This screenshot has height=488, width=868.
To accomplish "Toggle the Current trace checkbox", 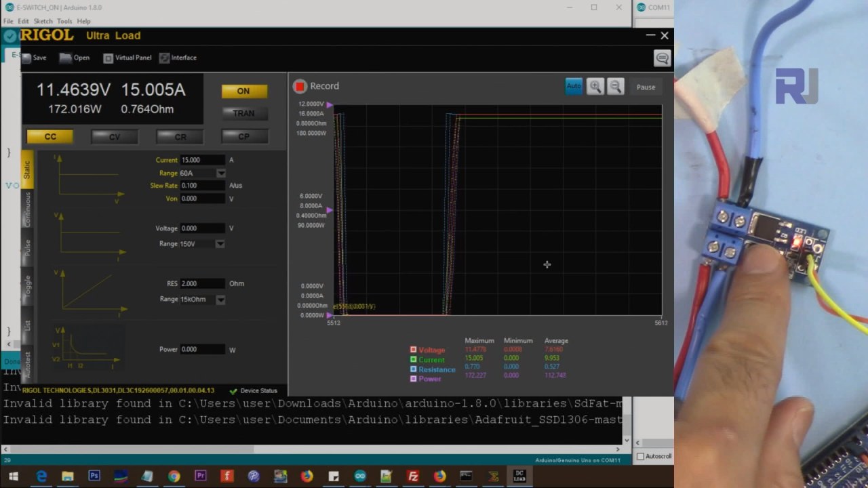I will [413, 359].
